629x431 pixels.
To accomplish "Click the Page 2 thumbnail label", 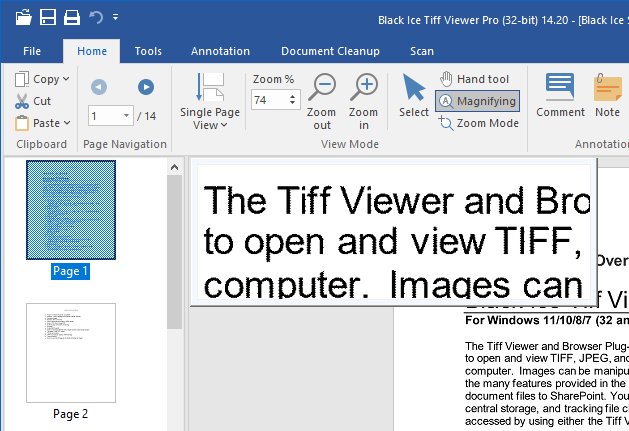I will [x=70, y=414].
